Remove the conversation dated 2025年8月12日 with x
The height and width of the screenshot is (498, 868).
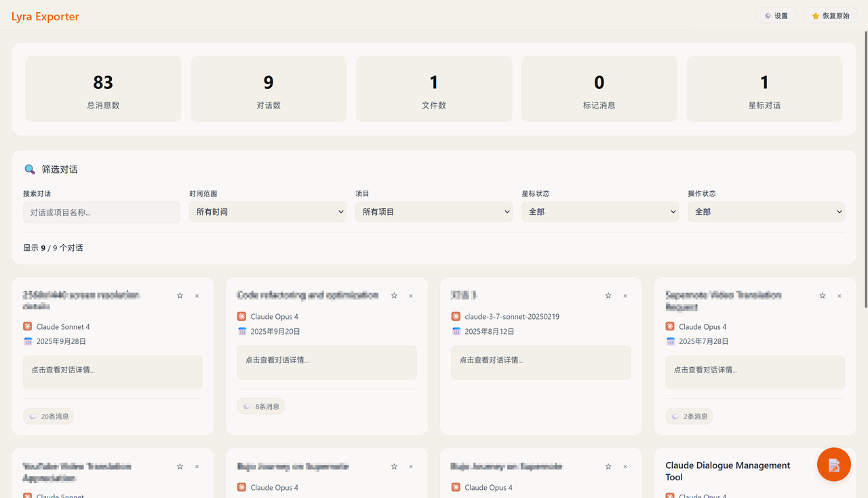click(x=625, y=296)
